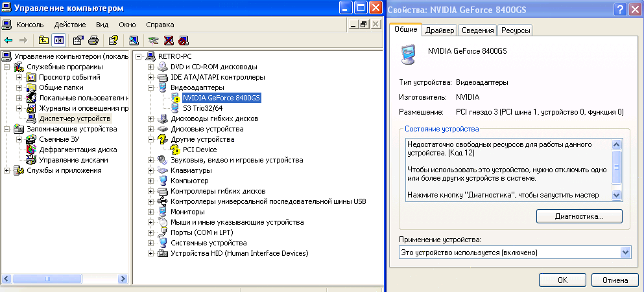Image resolution: width=644 pixels, height=292 pixels.
Task: Collapse the RETRO-PC root node
Action: click(138, 56)
